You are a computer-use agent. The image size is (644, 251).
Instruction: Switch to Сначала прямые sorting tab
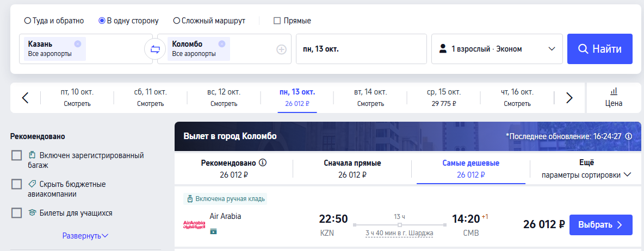[352, 169]
